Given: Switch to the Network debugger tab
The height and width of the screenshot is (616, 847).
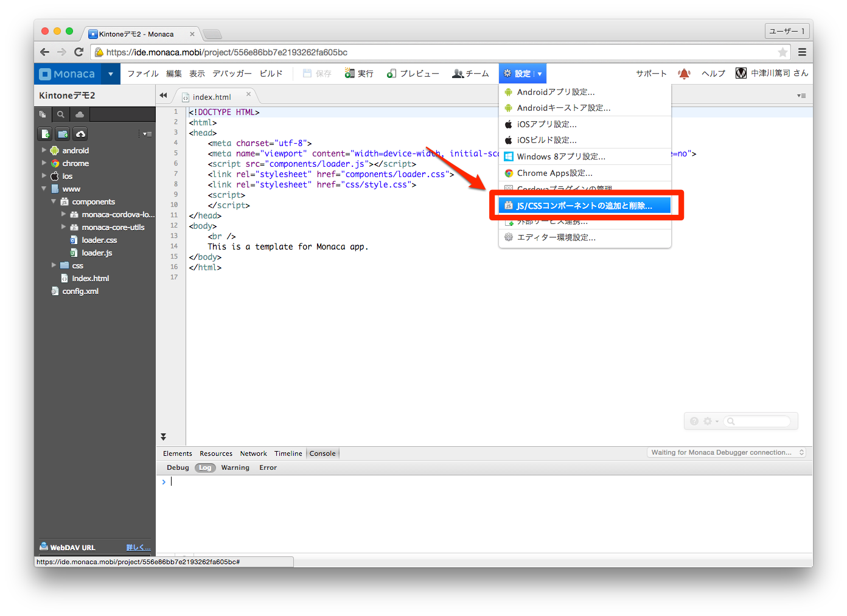Looking at the screenshot, I should (x=253, y=453).
